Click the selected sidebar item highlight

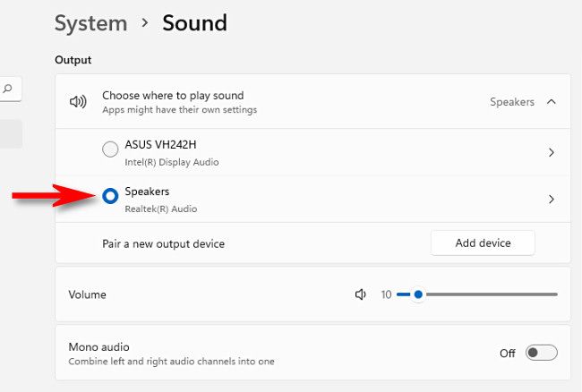[x=11, y=133]
